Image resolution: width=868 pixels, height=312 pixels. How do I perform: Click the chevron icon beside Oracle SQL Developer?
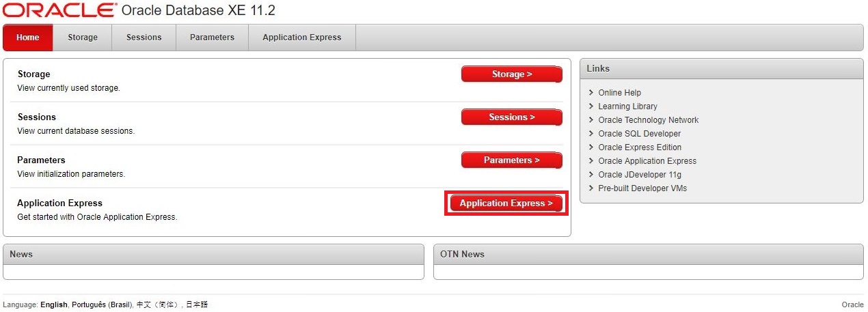(591, 134)
